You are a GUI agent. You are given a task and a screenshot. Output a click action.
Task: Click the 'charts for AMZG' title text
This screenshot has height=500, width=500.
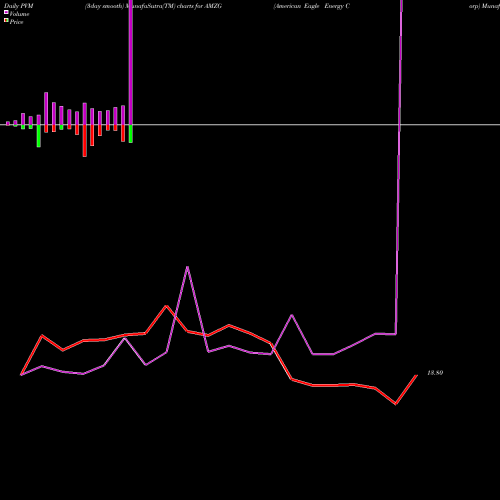199,6
